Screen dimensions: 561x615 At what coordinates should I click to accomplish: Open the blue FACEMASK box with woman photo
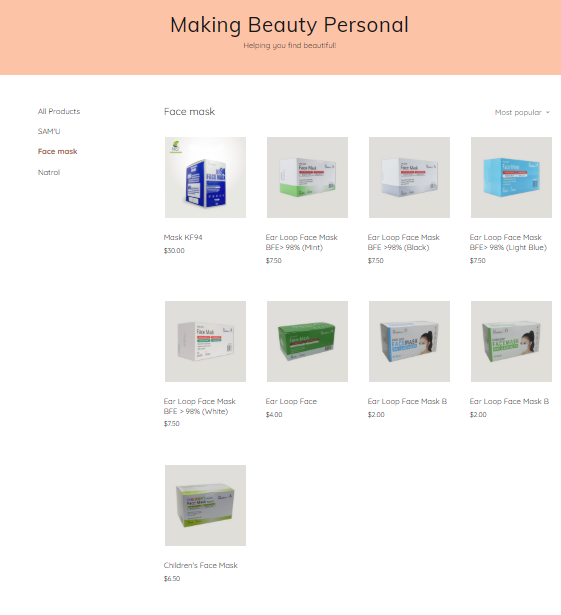pos(409,341)
